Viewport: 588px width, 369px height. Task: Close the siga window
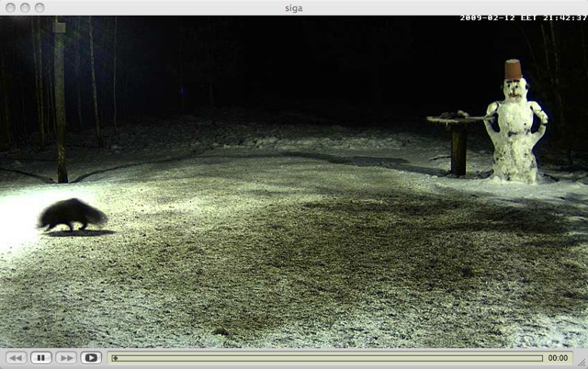point(10,7)
